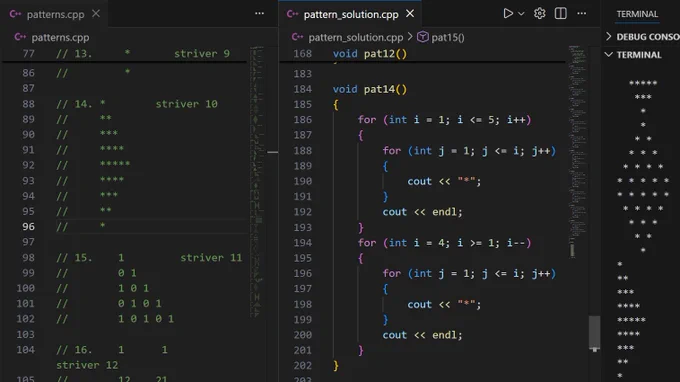Click the closing brace on line 202
The height and width of the screenshot is (382, 680).
336,366
